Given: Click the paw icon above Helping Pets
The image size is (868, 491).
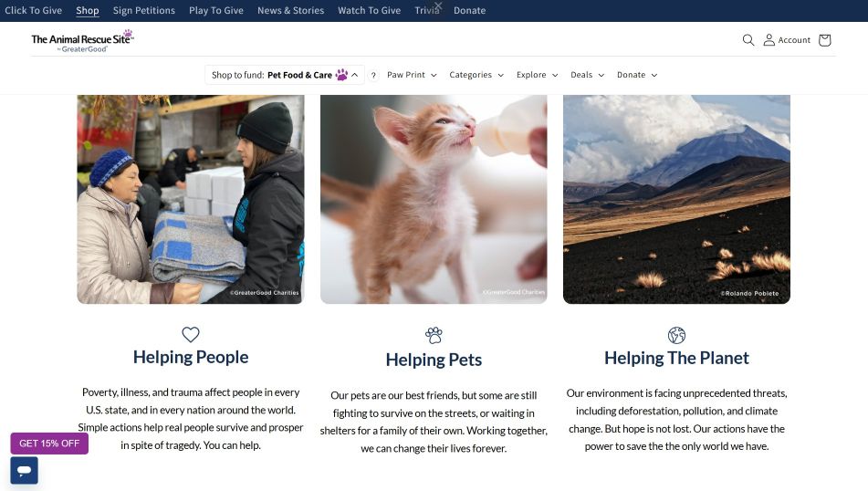Looking at the screenshot, I should coord(434,335).
